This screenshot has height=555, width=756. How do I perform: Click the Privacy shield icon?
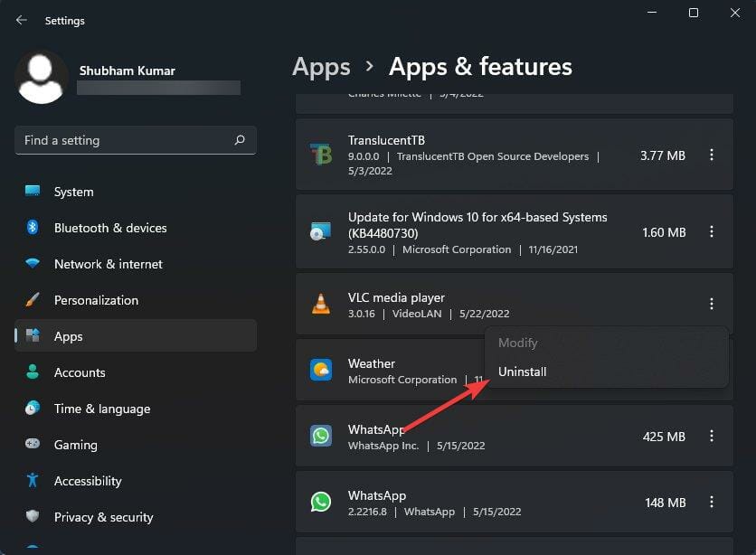[x=33, y=516]
